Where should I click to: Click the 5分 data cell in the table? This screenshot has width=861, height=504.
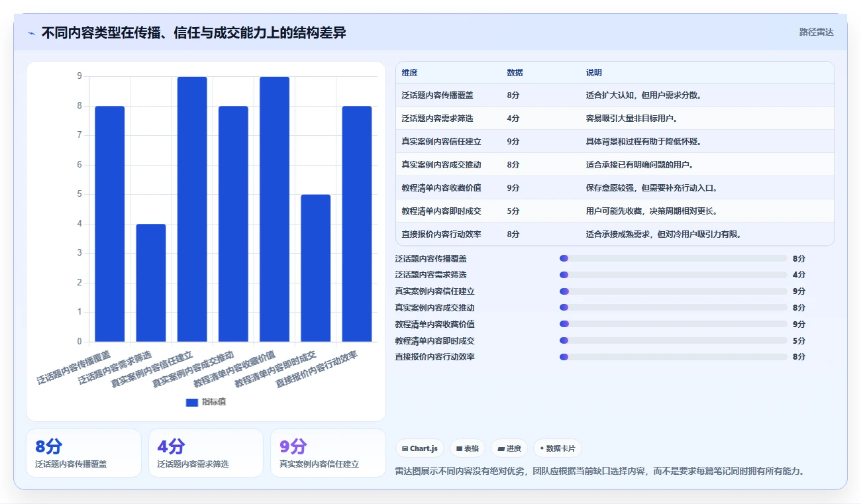click(x=513, y=211)
